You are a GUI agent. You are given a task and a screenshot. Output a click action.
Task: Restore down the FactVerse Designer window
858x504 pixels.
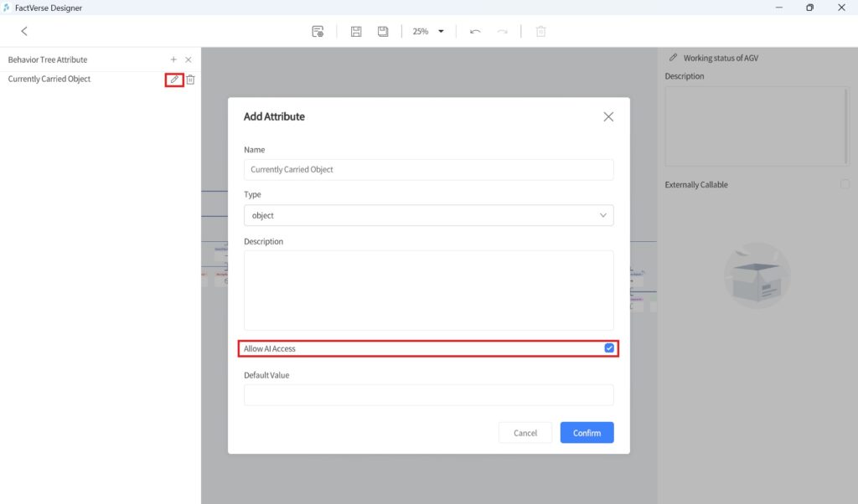pyautogui.click(x=810, y=8)
